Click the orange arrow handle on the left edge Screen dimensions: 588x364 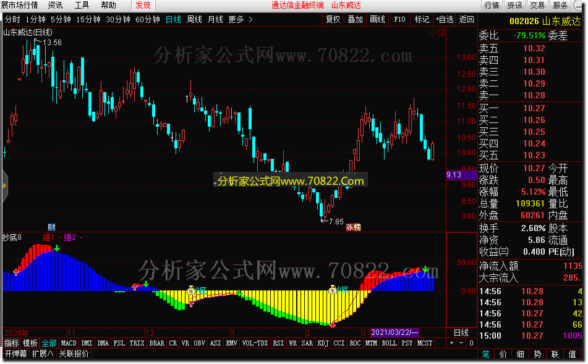4,185
